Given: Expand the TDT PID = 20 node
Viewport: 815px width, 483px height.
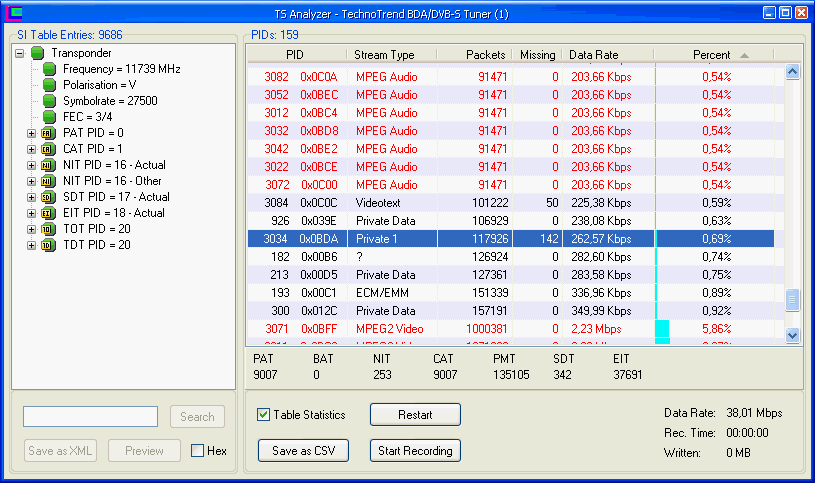Looking at the screenshot, I should click(x=31, y=245).
